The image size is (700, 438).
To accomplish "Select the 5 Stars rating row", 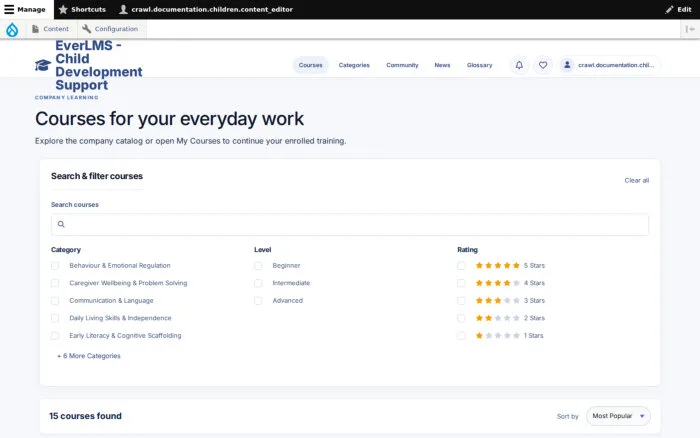I will tap(501, 266).
